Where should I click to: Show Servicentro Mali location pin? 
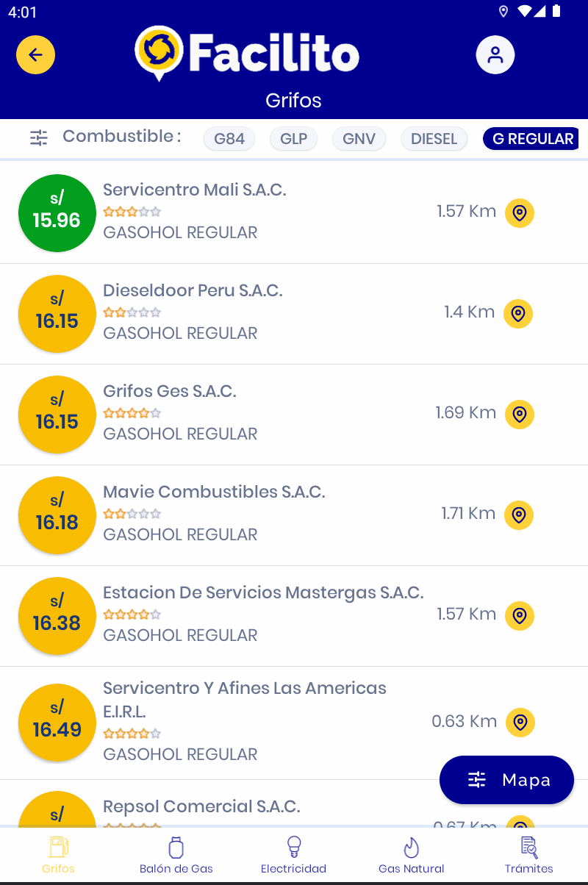(520, 213)
